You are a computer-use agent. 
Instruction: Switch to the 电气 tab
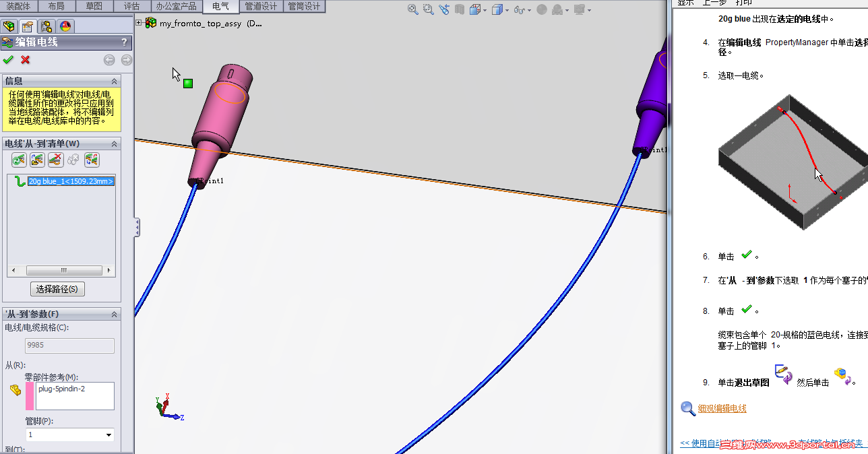pos(220,6)
